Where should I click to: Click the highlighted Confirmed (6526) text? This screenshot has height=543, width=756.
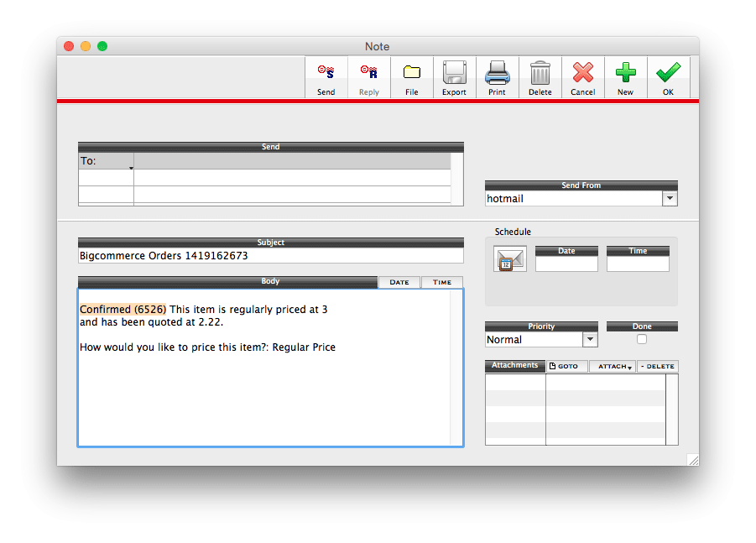123,309
